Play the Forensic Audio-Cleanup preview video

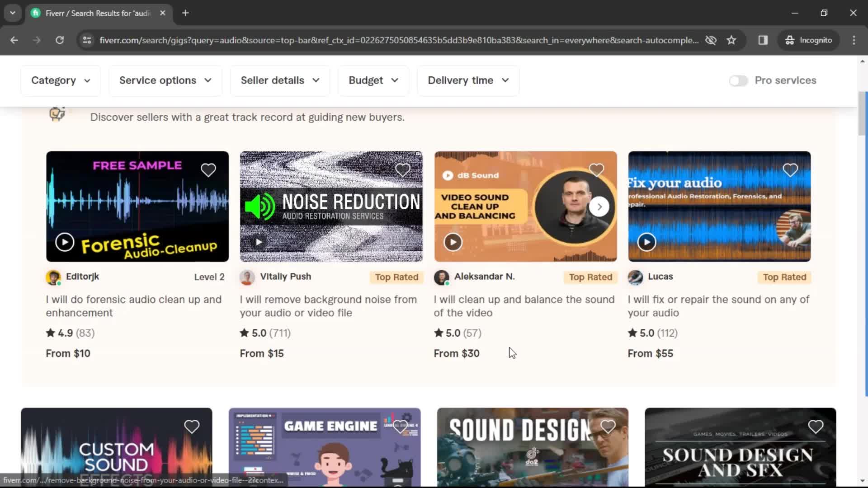click(x=65, y=242)
